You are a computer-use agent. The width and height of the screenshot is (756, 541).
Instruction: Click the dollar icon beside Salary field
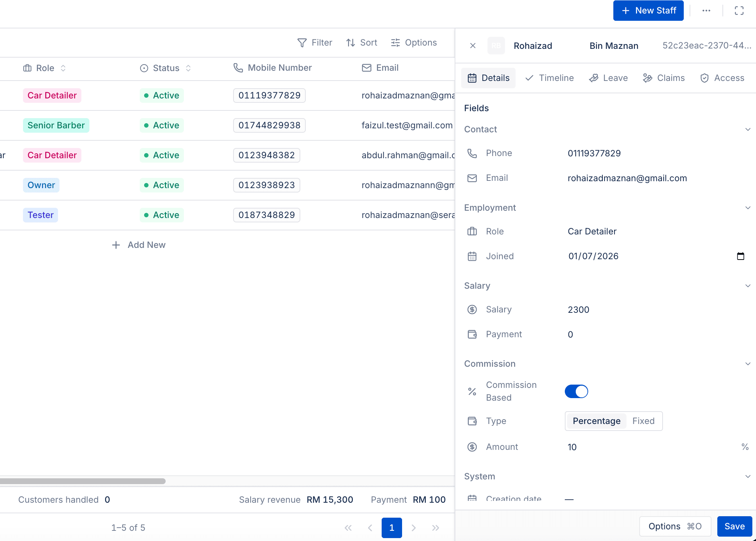pyautogui.click(x=472, y=310)
